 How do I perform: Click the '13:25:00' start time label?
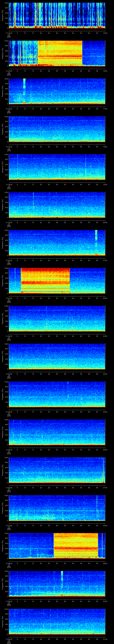coord(9,450)
